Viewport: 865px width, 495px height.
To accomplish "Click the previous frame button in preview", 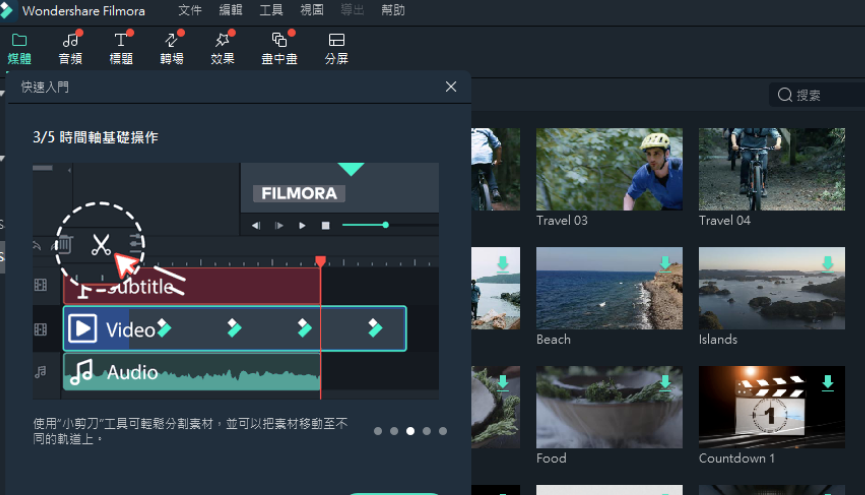I will click(x=256, y=226).
